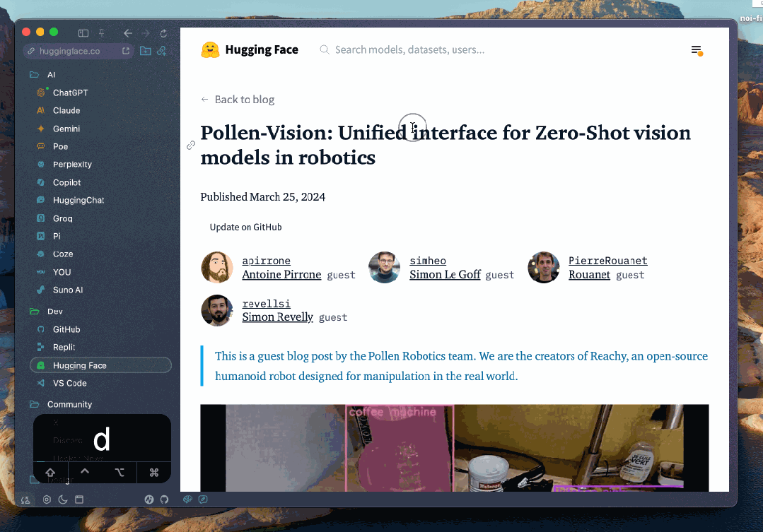Open Claude from the sidebar
Viewport: 763px width, 532px height.
click(66, 110)
